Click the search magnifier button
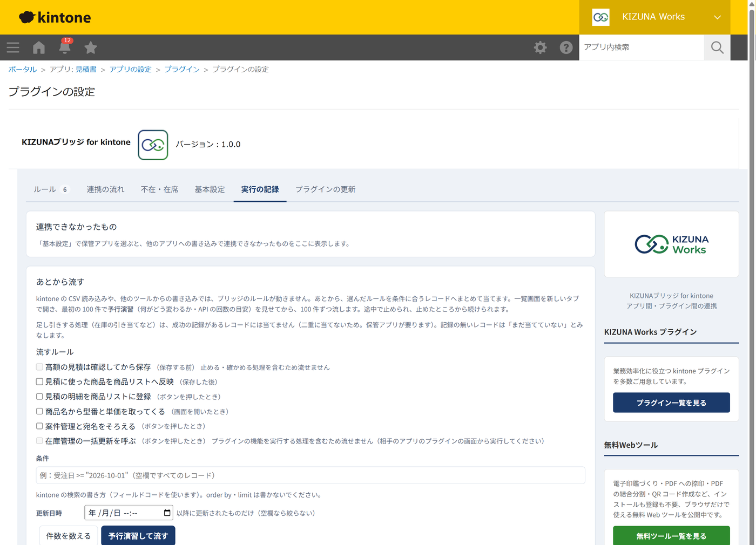 (x=717, y=47)
